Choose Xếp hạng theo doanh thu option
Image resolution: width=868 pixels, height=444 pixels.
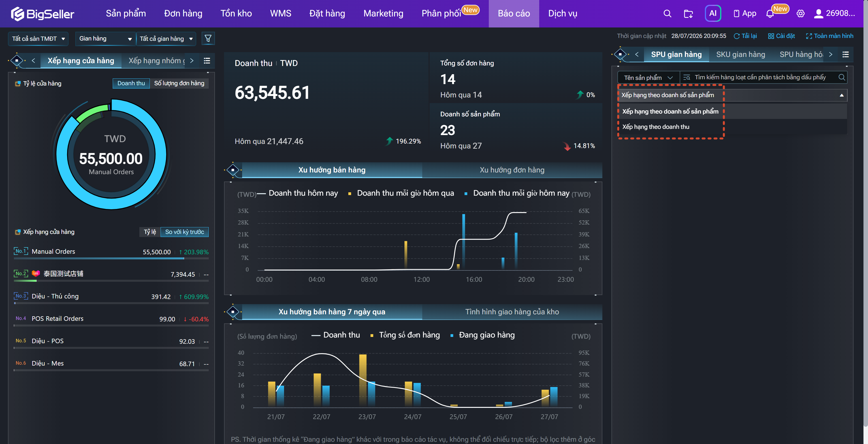tap(655, 127)
